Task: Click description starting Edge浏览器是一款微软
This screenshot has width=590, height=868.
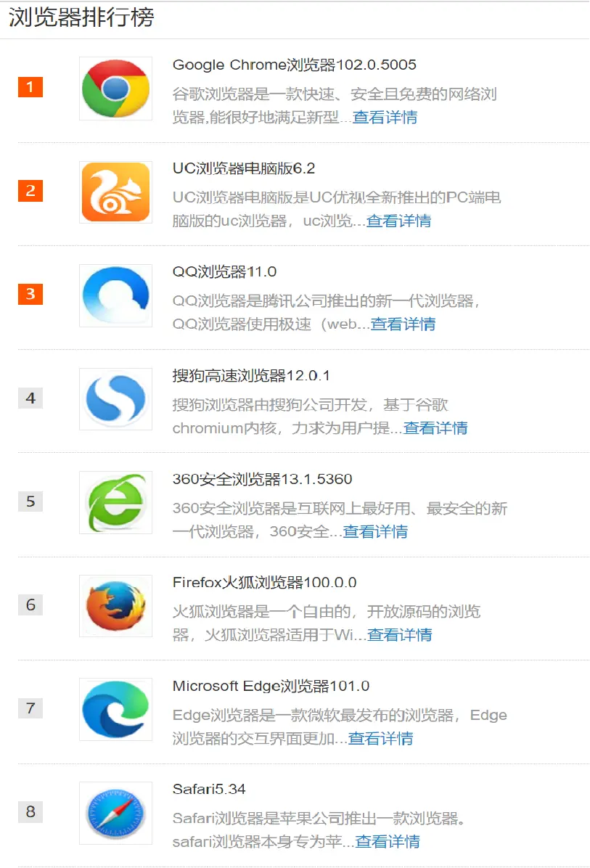Action: click(x=340, y=726)
